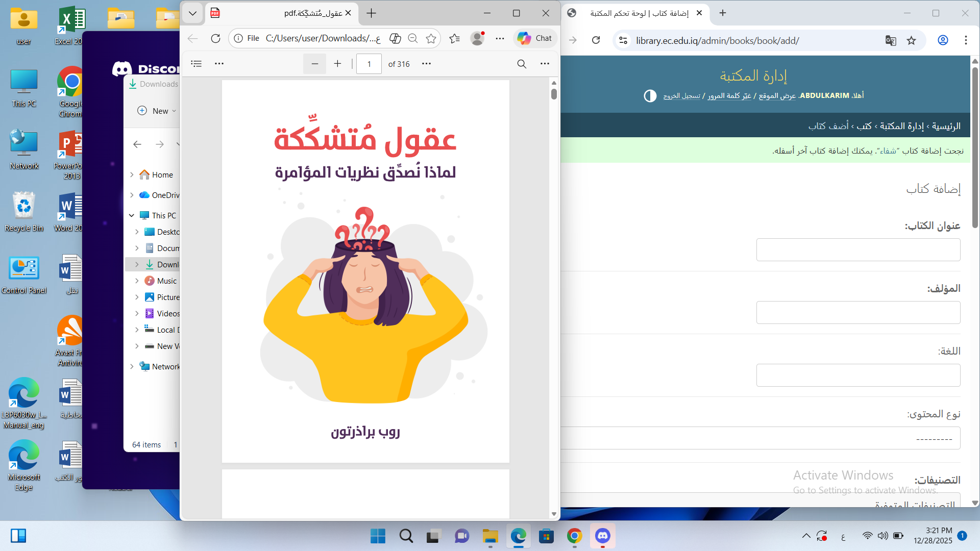Click the اللغة input field

tap(858, 375)
